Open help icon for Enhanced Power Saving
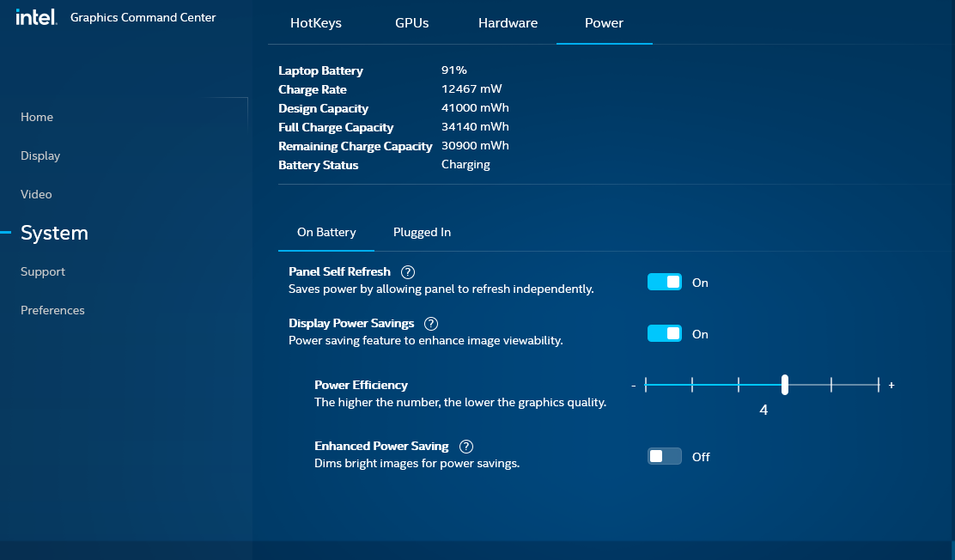 pyautogui.click(x=466, y=447)
